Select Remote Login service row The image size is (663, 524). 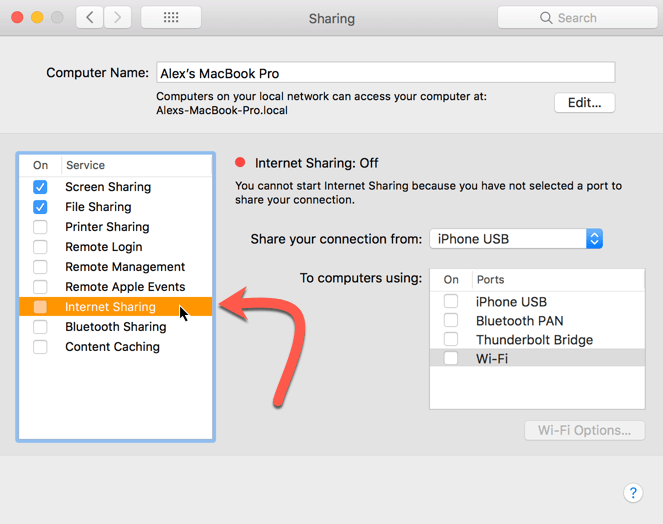pyautogui.click(x=115, y=247)
